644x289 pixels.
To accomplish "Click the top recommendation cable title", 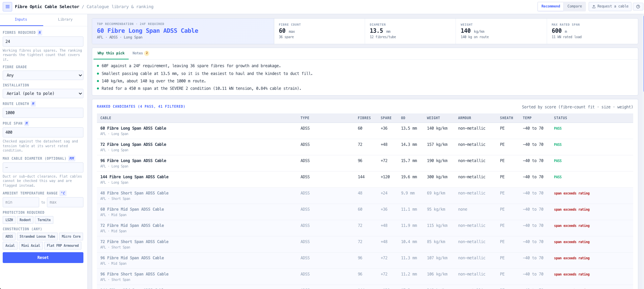I will pyautogui.click(x=148, y=31).
